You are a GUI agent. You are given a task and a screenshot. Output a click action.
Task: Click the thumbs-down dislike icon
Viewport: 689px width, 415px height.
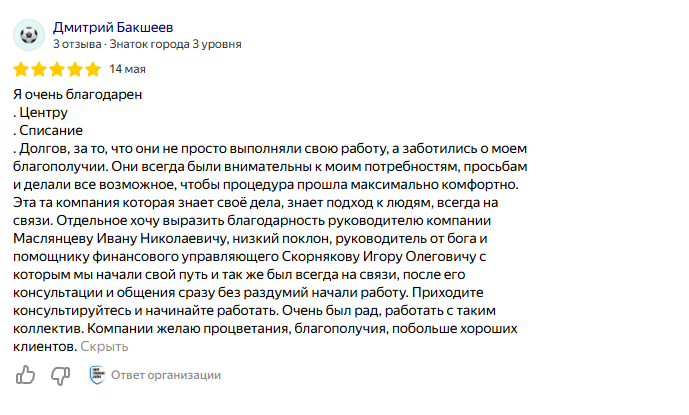point(60,375)
